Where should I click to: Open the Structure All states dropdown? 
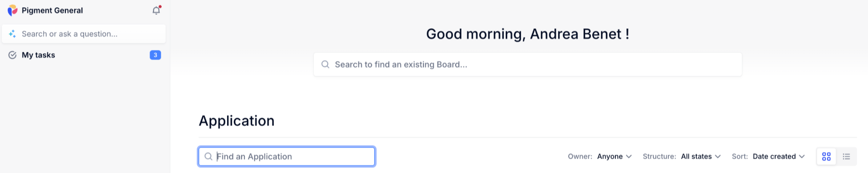point(701,157)
